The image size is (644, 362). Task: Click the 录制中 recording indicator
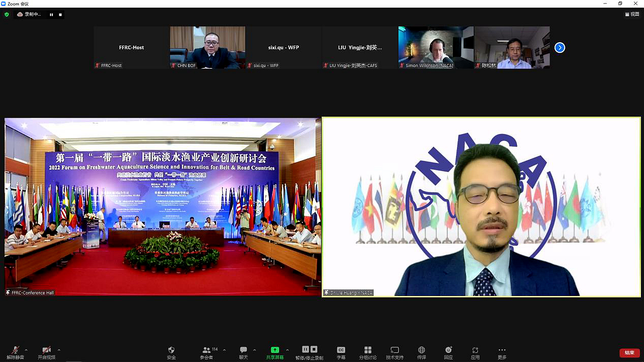click(x=30, y=15)
